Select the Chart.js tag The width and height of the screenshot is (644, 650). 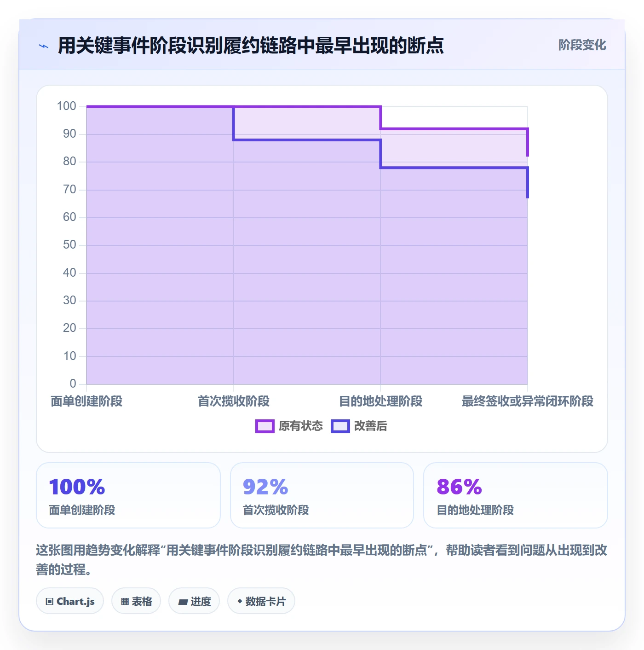point(70,601)
